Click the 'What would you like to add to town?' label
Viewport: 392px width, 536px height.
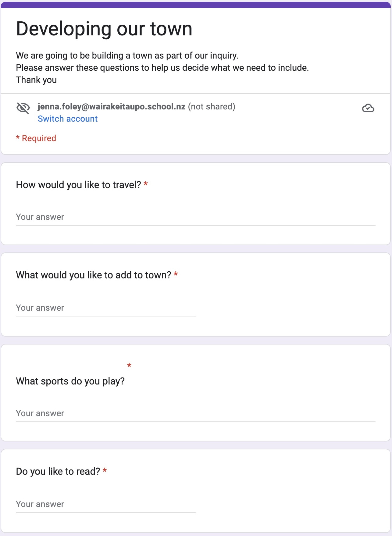coord(94,275)
